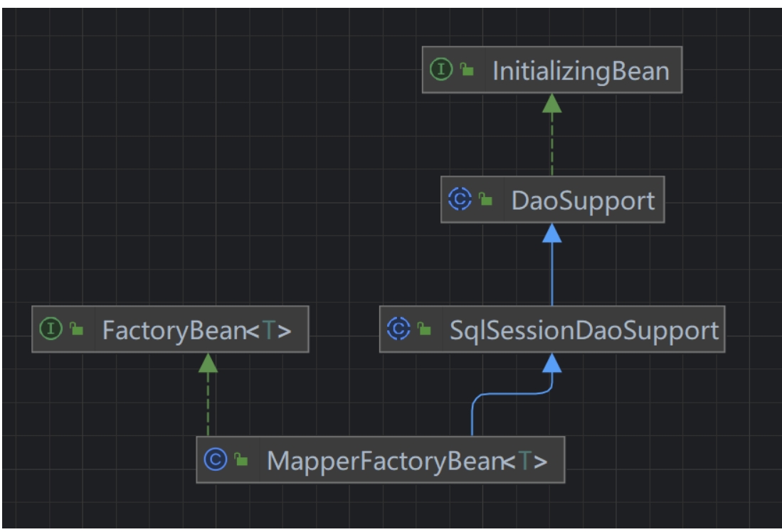Click the class icon on MapperFactoryBean
Viewport: 782px width, 532px height.
(x=215, y=461)
